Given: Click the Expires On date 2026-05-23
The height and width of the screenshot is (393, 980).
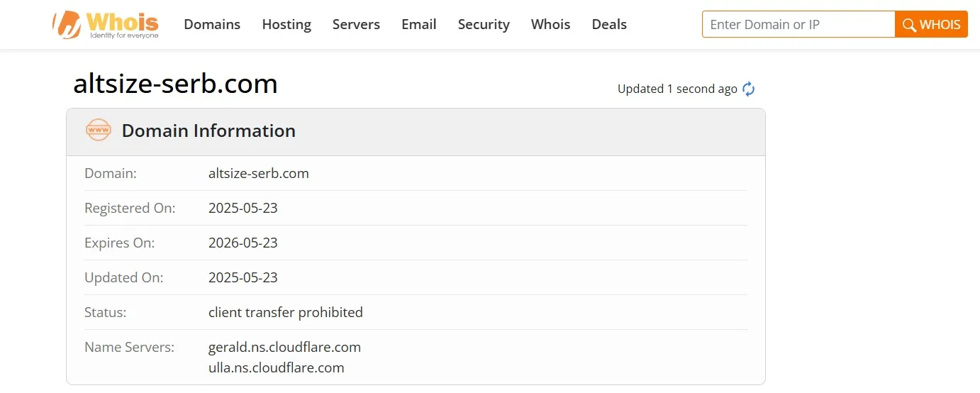Looking at the screenshot, I should [x=243, y=243].
